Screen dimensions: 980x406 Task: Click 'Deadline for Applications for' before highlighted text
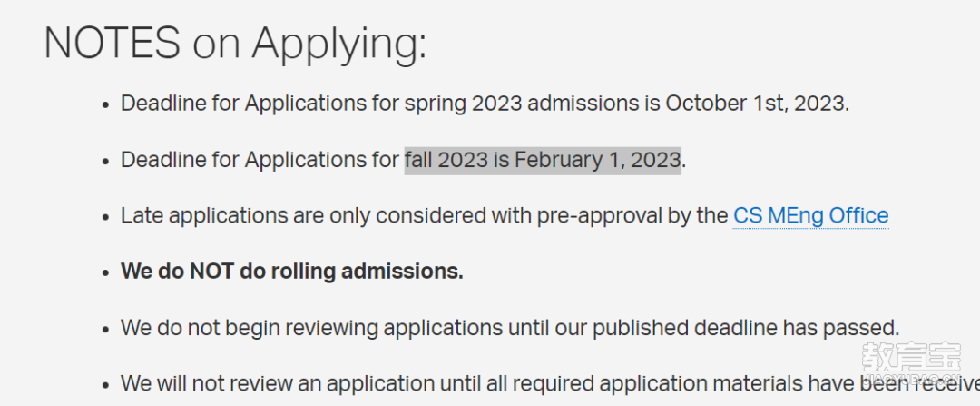pos(260,160)
